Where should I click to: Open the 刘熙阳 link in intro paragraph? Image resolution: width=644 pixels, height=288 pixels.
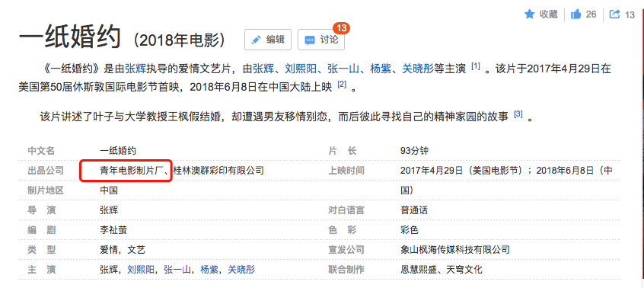[x=301, y=69]
